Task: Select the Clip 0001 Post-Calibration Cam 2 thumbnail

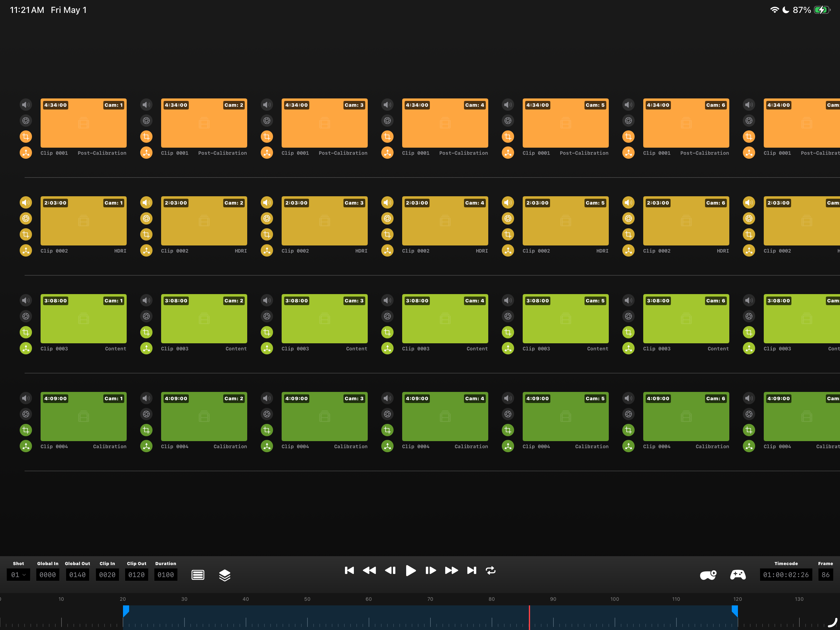Action: [204, 123]
